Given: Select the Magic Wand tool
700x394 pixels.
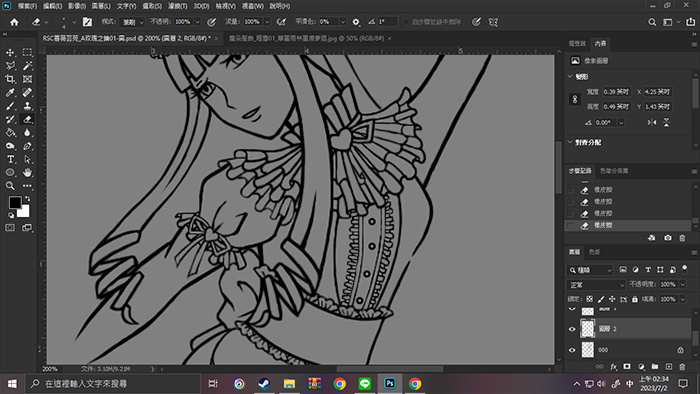Looking at the screenshot, I should 27,66.
